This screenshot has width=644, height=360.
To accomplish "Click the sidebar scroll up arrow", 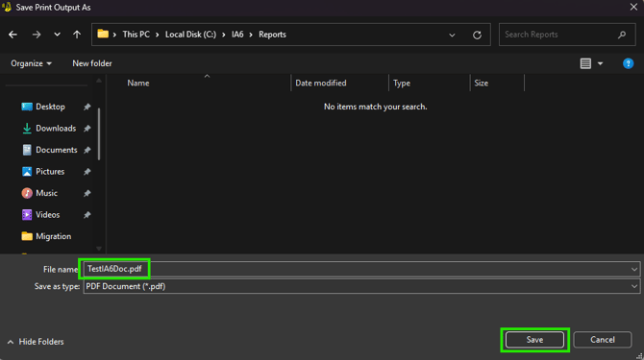I will [x=99, y=81].
